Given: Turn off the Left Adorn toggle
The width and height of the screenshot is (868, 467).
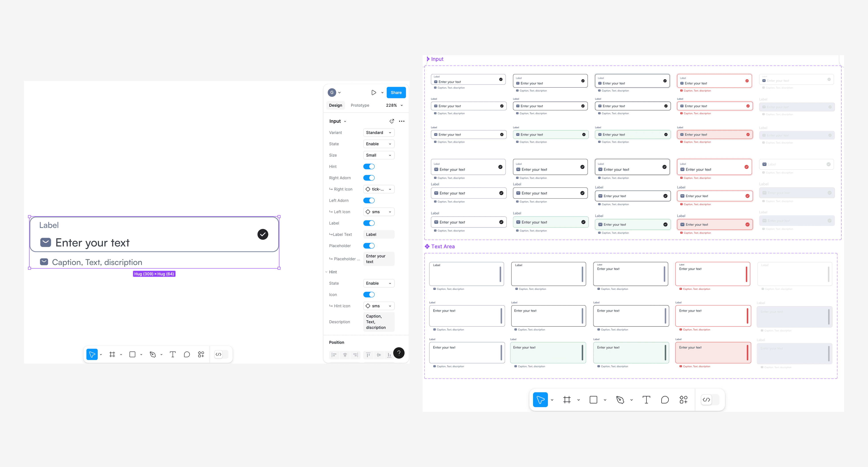Looking at the screenshot, I should tap(369, 200).
